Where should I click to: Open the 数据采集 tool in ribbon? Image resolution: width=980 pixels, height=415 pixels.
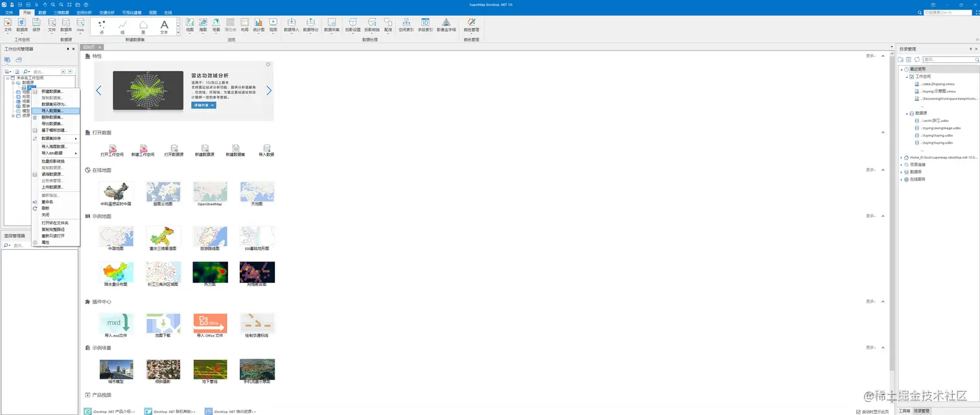[x=331, y=25]
